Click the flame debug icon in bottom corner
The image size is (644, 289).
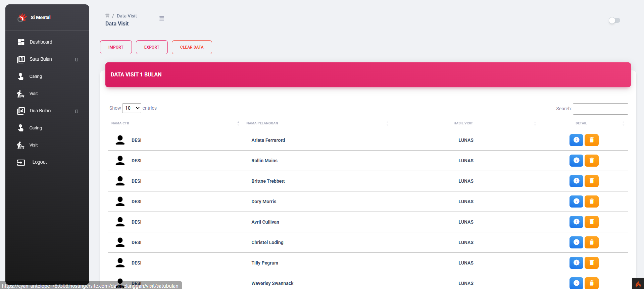point(638,284)
